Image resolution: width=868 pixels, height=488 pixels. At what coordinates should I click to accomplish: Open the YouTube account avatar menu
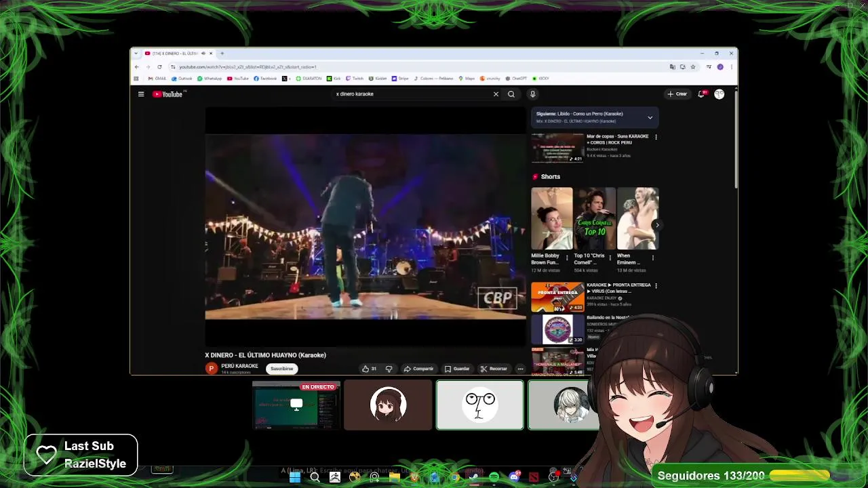(x=719, y=94)
